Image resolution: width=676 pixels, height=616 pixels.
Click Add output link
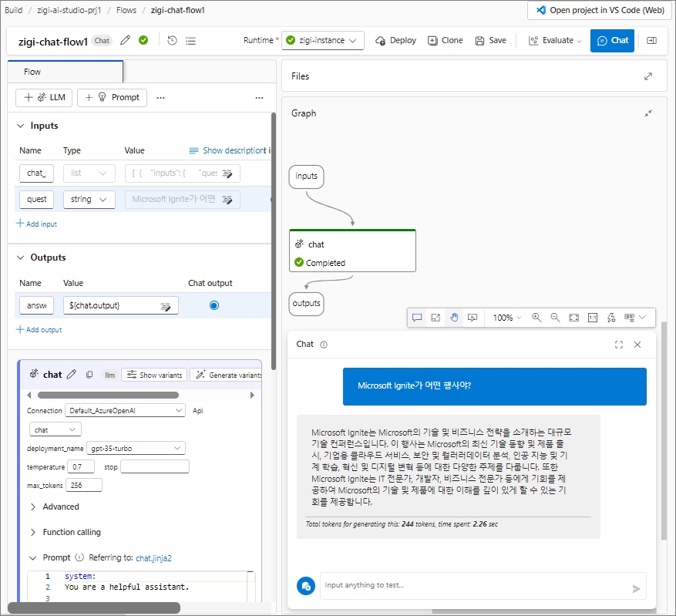(39, 330)
